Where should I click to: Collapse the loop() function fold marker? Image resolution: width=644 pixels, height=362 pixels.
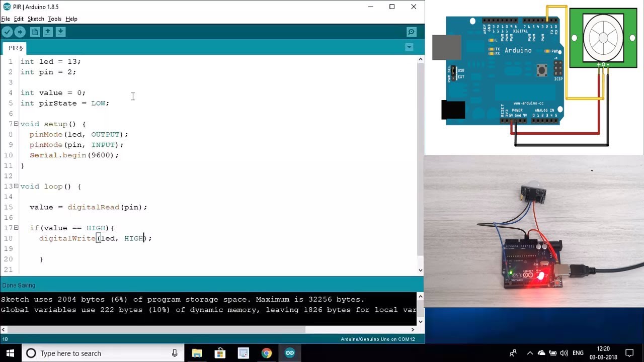(16, 186)
